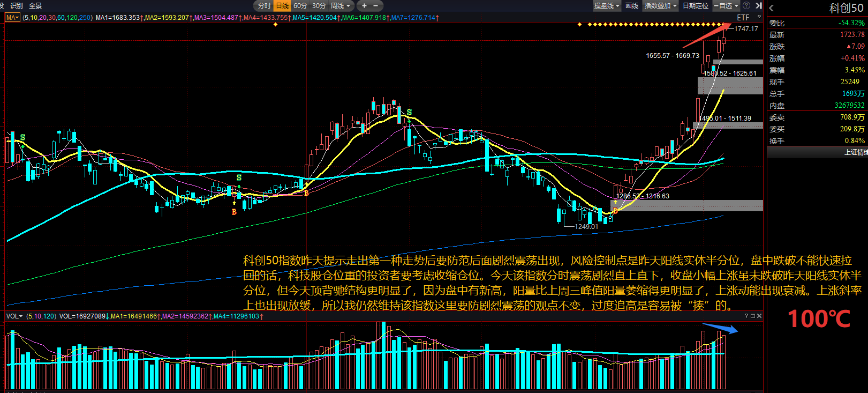
Task: Click the 委卖 value 708.9万
Action: (852, 117)
